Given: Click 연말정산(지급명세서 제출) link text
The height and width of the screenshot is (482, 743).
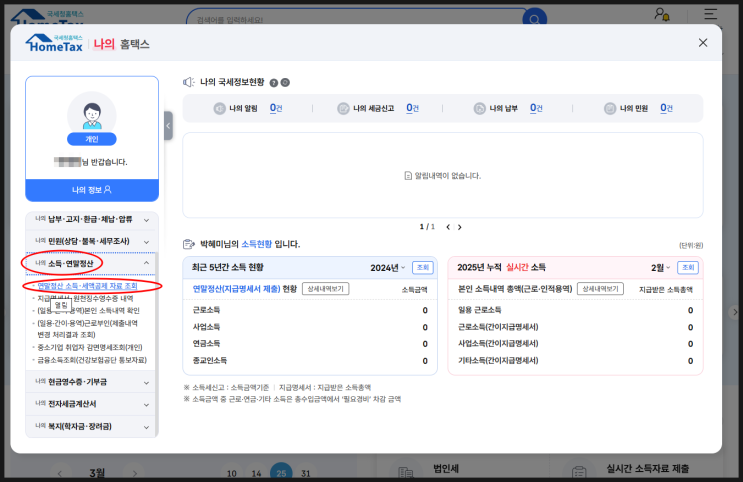Looking at the screenshot, I should tap(236, 289).
